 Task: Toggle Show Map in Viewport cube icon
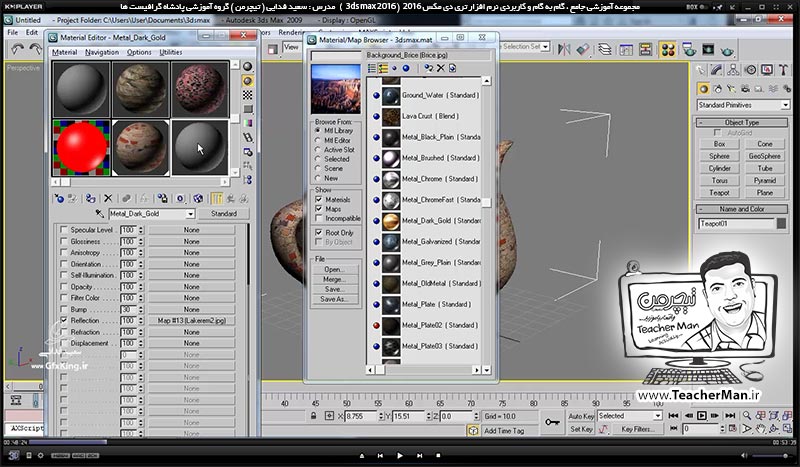pyautogui.click(x=198, y=199)
